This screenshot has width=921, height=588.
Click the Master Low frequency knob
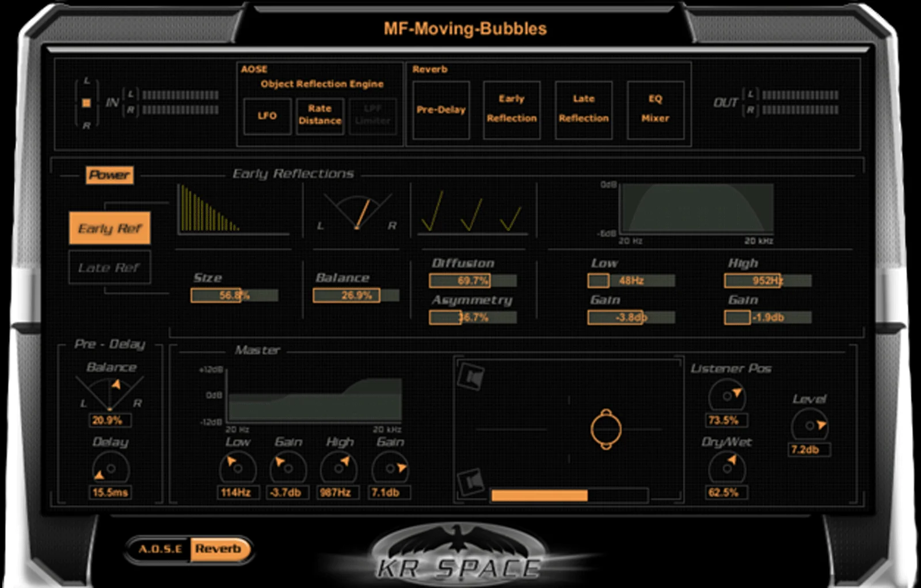238,468
